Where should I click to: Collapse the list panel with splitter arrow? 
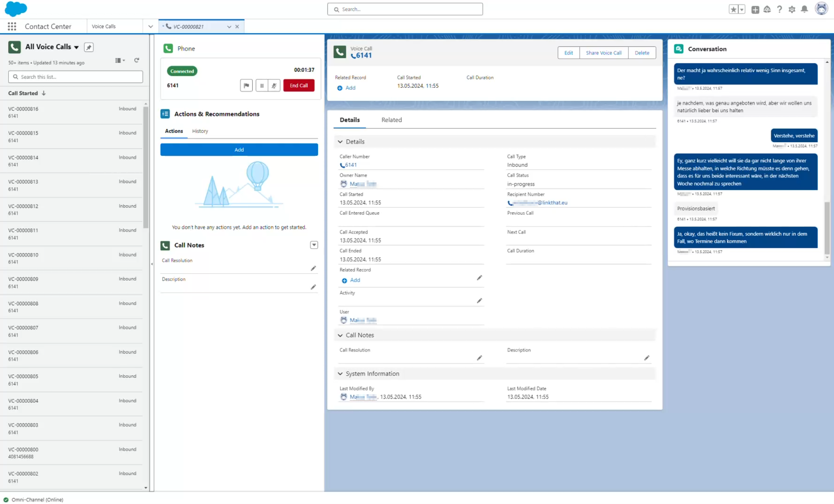[152, 264]
